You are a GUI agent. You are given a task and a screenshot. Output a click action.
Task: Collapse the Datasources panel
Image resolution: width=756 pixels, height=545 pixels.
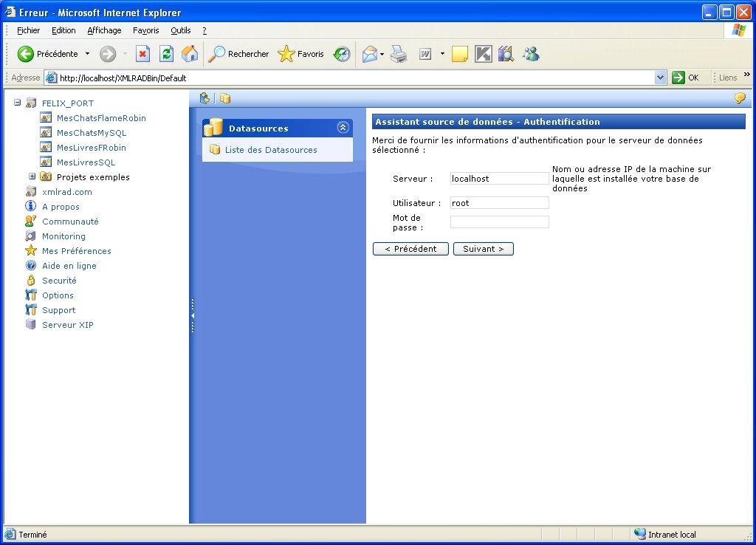[343, 128]
